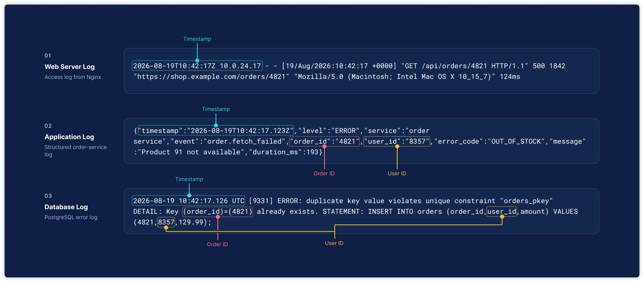Click 'already exists.' in Database Log
The image size is (644, 282).
[288, 211]
